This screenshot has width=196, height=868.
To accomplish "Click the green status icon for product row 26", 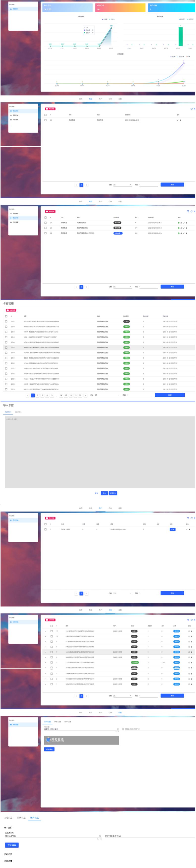I will click(x=178, y=228).
